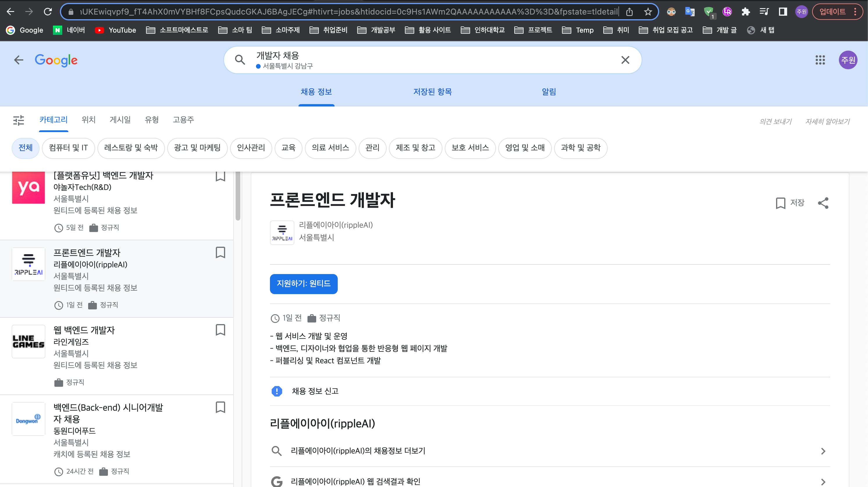Open the filter settings tune icon

pyautogui.click(x=19, y=120)
